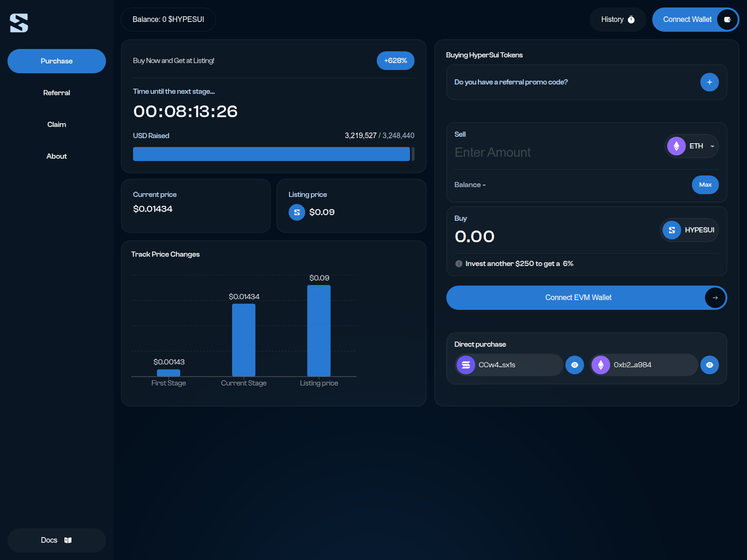Screen dimensions: 747x560
Task: Click the Balance: 0 $HYPESUI pill
Action: 168,20
